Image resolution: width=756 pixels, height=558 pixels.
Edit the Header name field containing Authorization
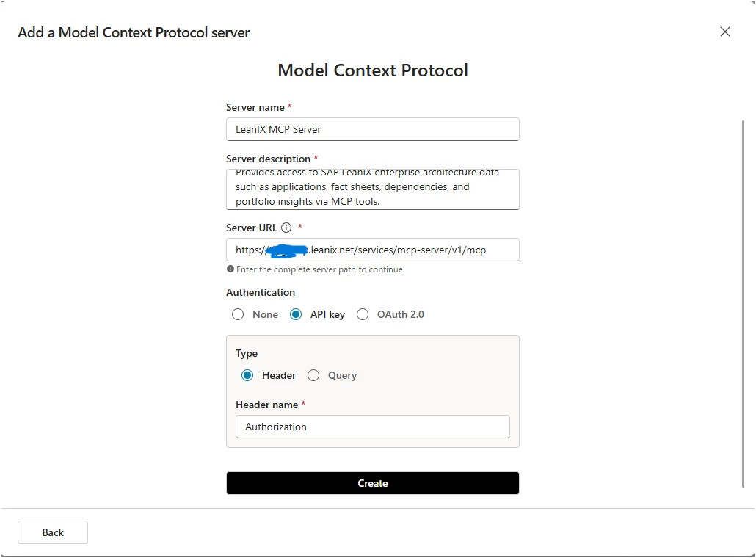coord(372,427)
